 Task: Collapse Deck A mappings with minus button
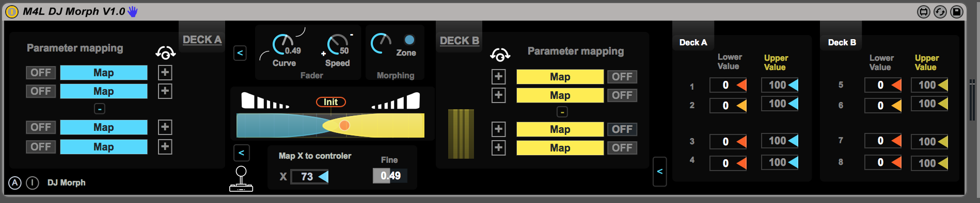(x=100, y=109)
